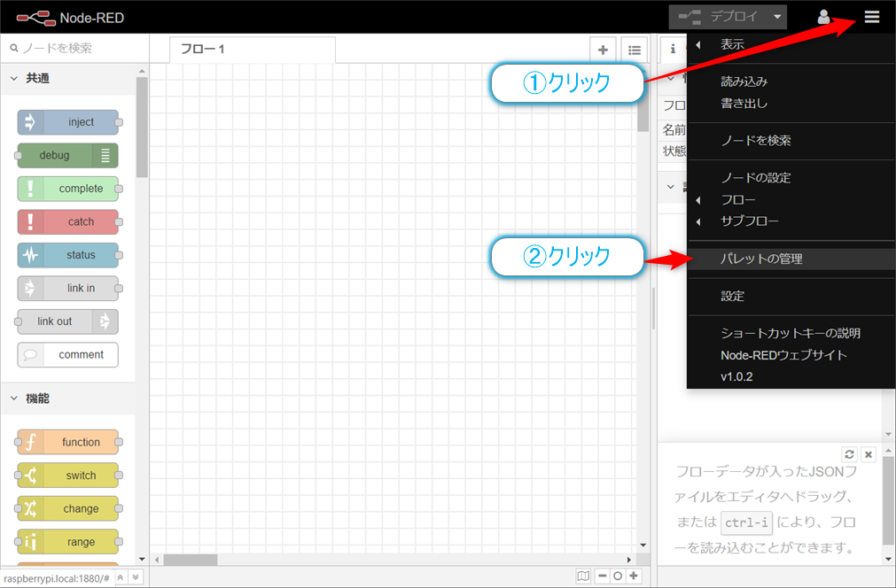Expand the サブフロー submenu
The height and width of the screenshot is (588, 896).
[x=791, y=221]
